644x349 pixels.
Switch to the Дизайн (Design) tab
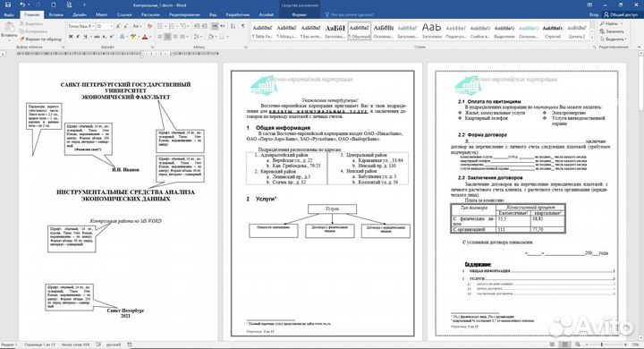click(80, 15)
